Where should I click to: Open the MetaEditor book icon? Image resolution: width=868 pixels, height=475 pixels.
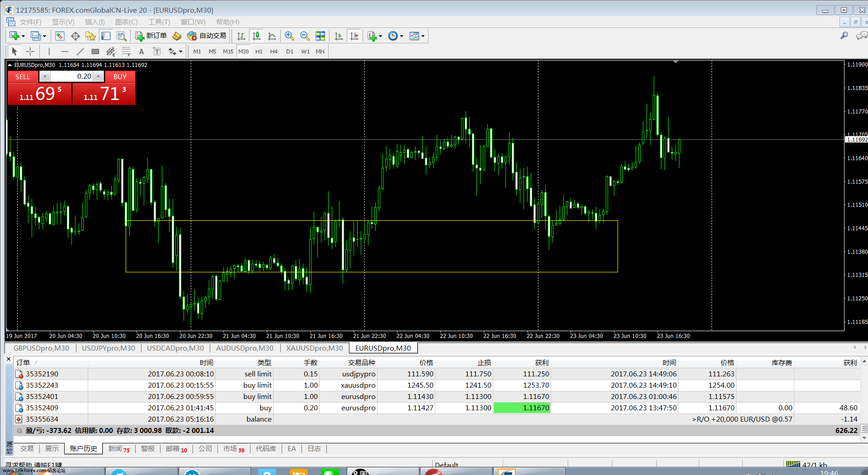coord(177,36)
